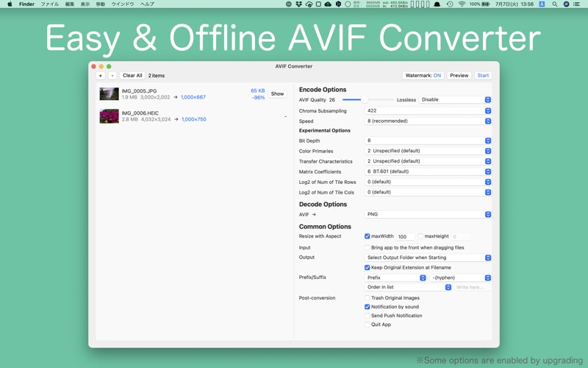Click the 1,000×667 output size

point(193,97)
